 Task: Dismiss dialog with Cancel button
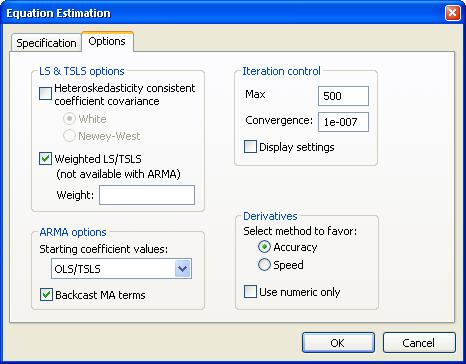coord(419,343)
